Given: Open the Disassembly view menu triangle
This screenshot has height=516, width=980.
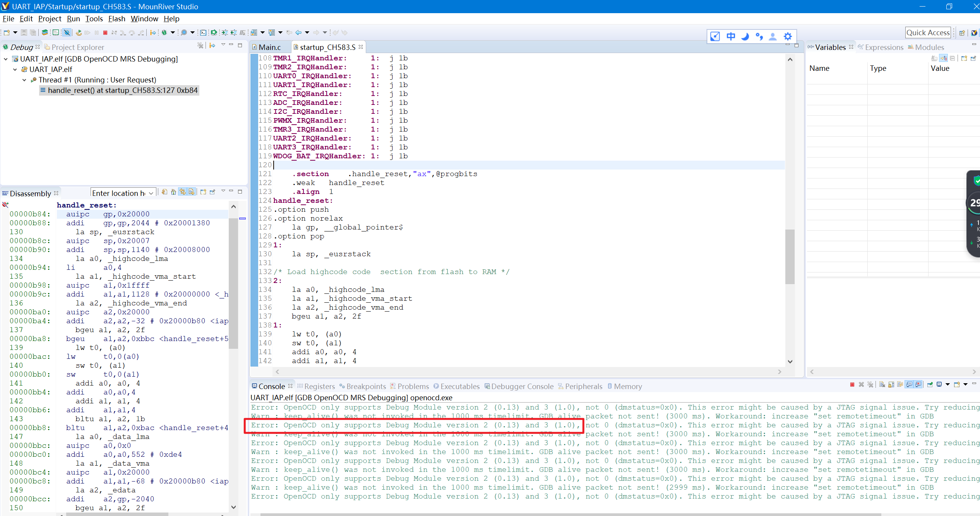Looking at the screenshot, I should [x=223, y=191].
